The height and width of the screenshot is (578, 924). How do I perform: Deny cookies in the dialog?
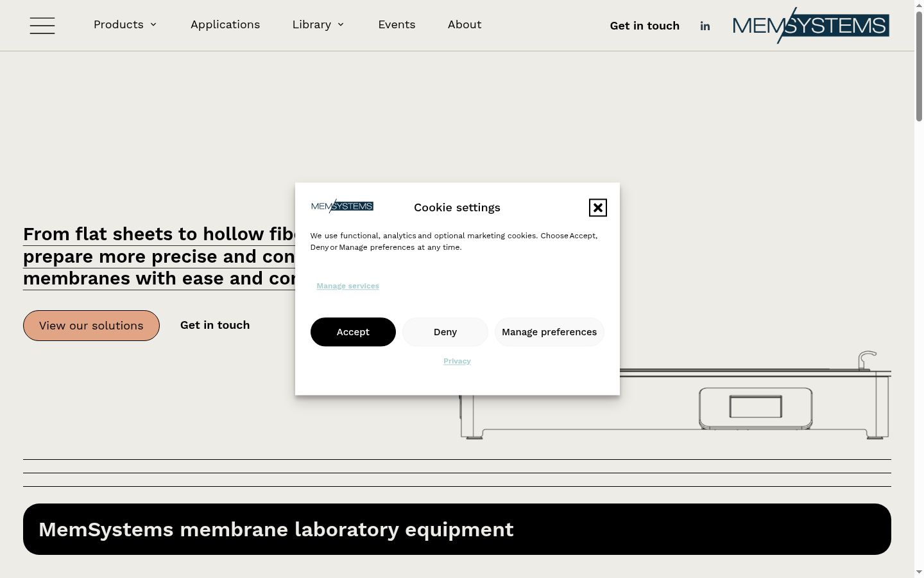click(x=445, y=332)
